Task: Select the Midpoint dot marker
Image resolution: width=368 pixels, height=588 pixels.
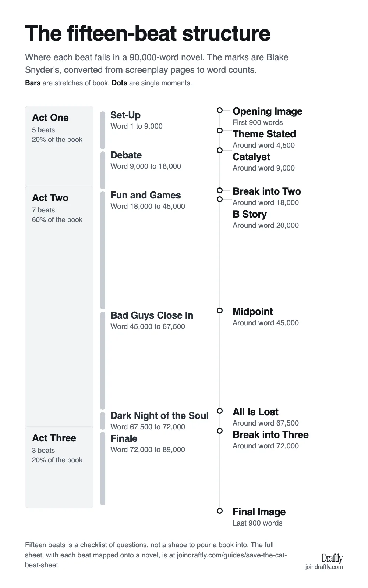Action: (x=220, y=311)
